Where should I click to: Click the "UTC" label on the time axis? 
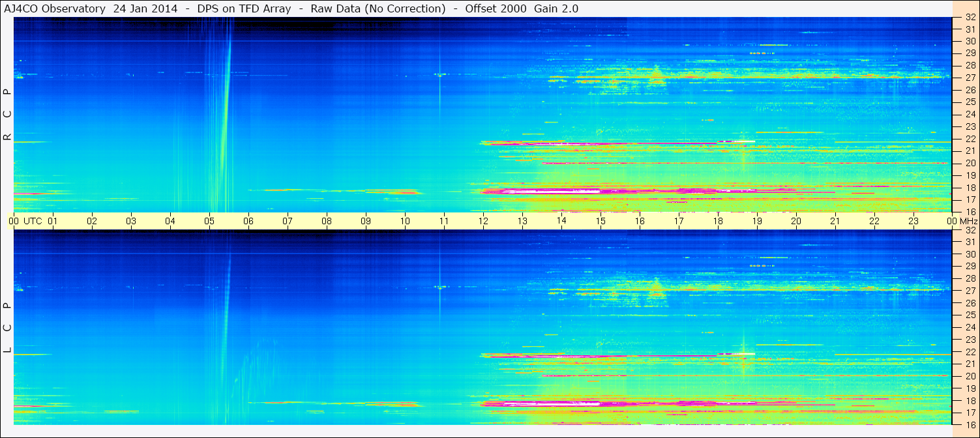[x=33, y=222]
